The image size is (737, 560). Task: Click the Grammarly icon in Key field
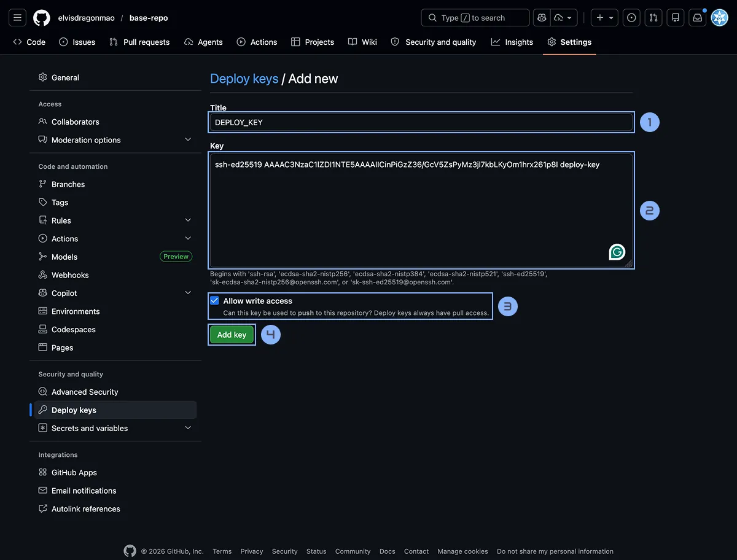617,252
